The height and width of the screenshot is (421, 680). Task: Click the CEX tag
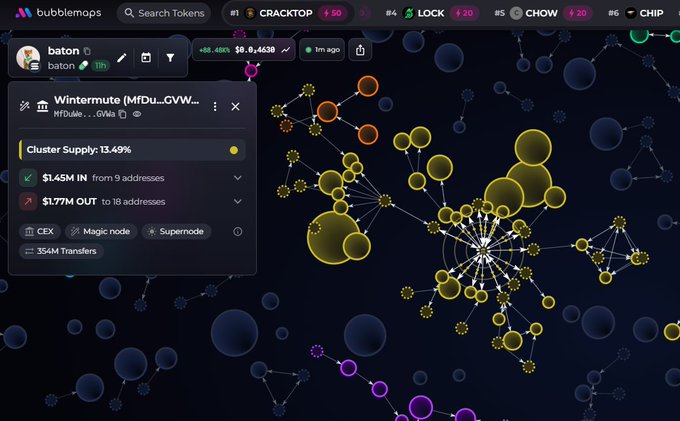39,232
